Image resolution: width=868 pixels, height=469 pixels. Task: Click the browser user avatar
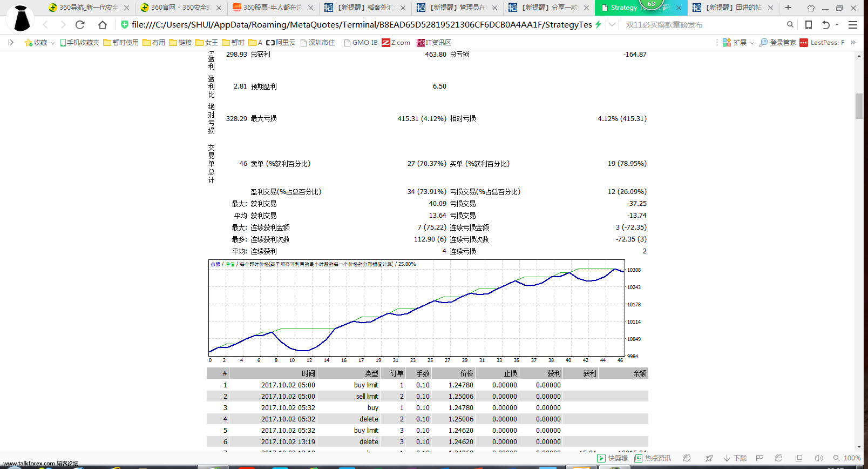click(x=21, y=18)
